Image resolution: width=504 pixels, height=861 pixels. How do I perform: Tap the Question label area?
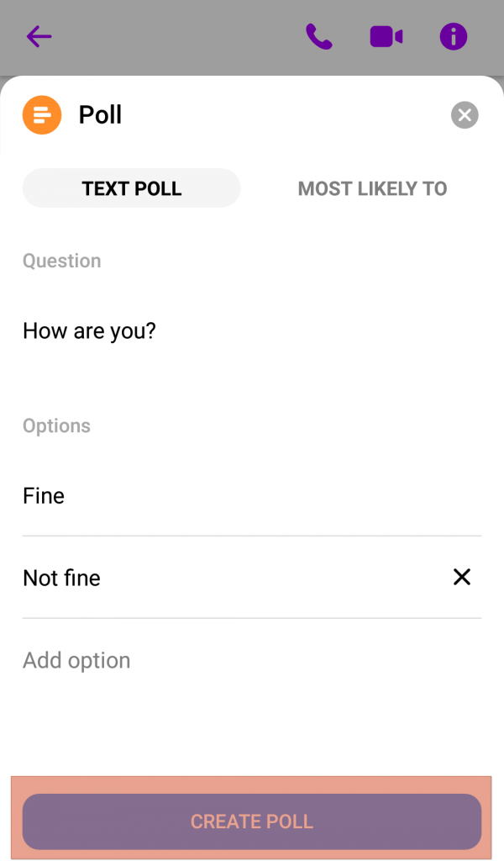coord(61,261)
